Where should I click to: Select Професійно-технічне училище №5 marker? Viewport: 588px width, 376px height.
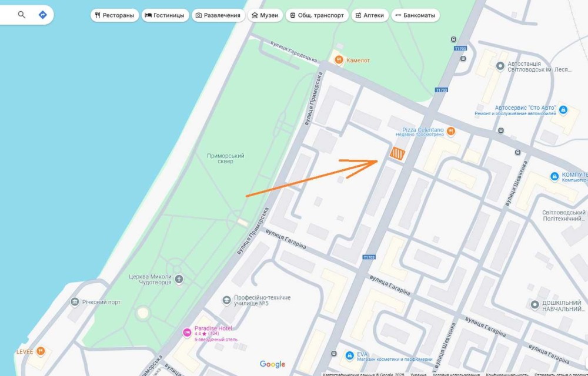226,300
